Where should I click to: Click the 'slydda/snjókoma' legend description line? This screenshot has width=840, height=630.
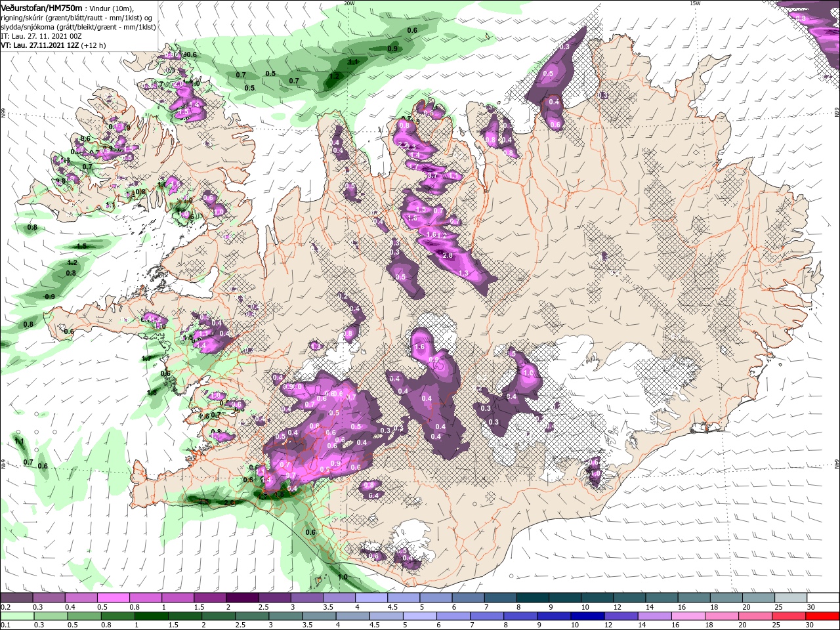(x=78, y=27)
